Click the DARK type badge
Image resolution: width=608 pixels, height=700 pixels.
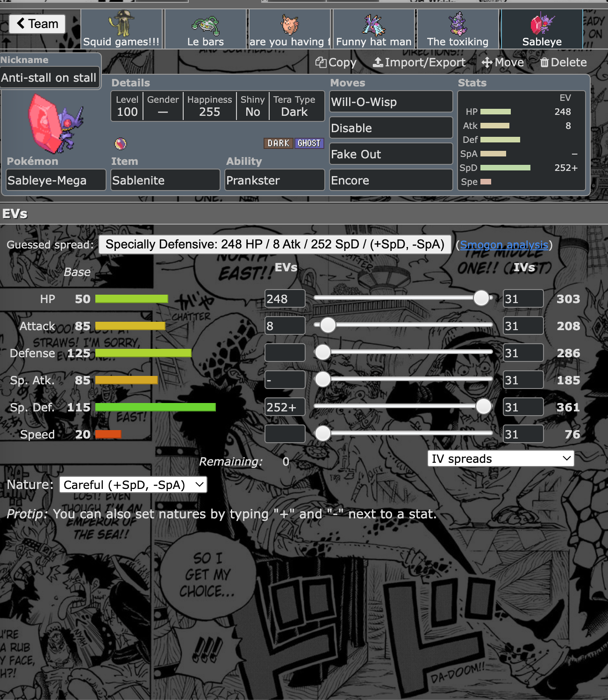[x=279, y=143]
